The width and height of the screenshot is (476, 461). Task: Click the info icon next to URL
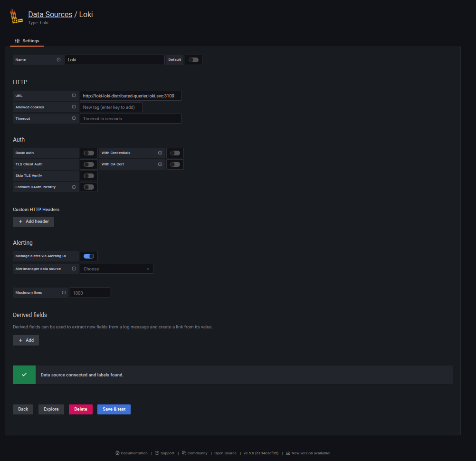[x=74, y=96]
